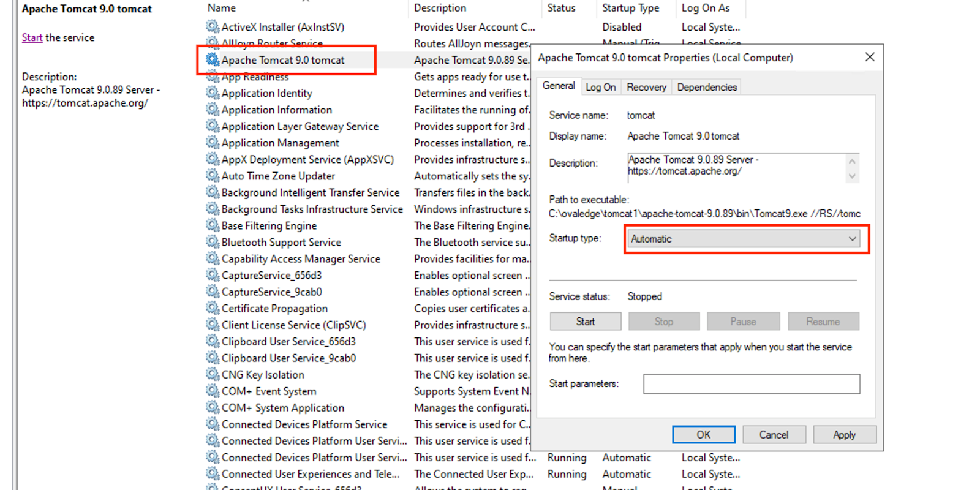Click the Background Tasks Infrastructure Service gear icon

coord(213,208)
